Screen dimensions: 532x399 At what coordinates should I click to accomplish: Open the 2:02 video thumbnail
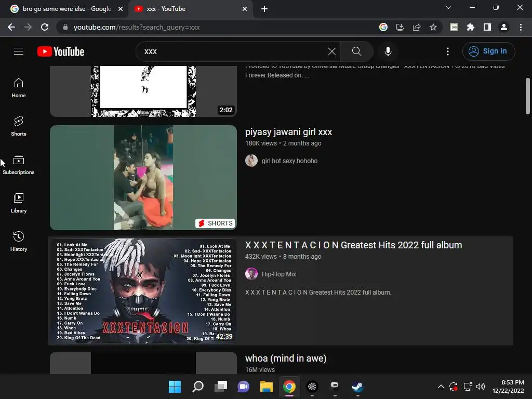pos(143,91)
